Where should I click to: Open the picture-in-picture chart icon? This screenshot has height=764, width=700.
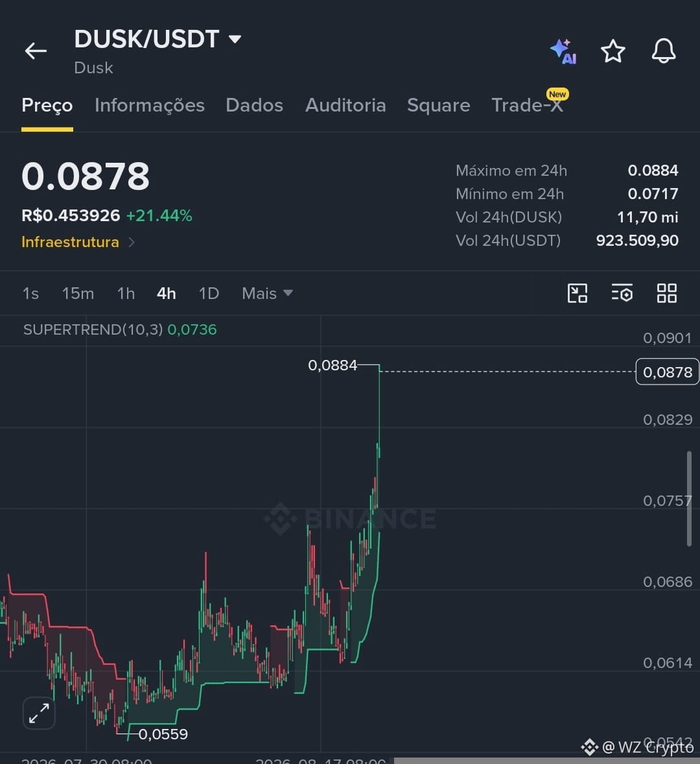(577, 293)
